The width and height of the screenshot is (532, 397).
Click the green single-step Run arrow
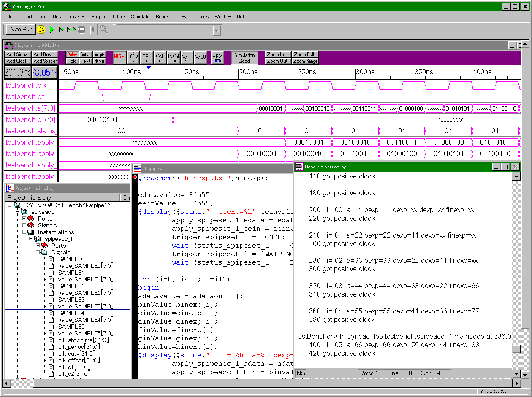coord(52,30)
